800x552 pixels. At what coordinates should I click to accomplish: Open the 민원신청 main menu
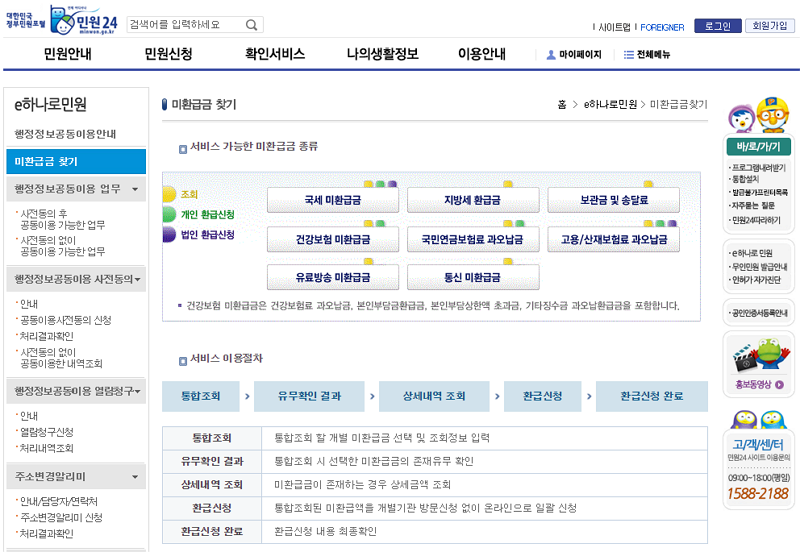coord(168,54)
